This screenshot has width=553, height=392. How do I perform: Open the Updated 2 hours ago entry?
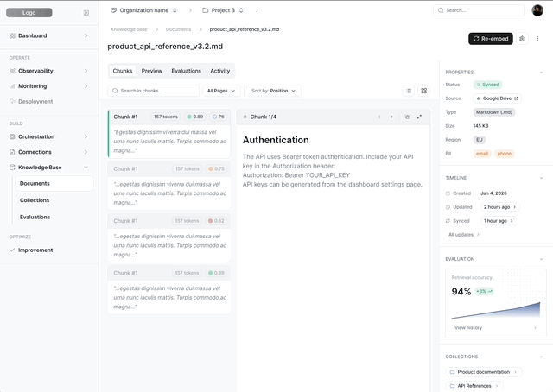tap(500, 207)
